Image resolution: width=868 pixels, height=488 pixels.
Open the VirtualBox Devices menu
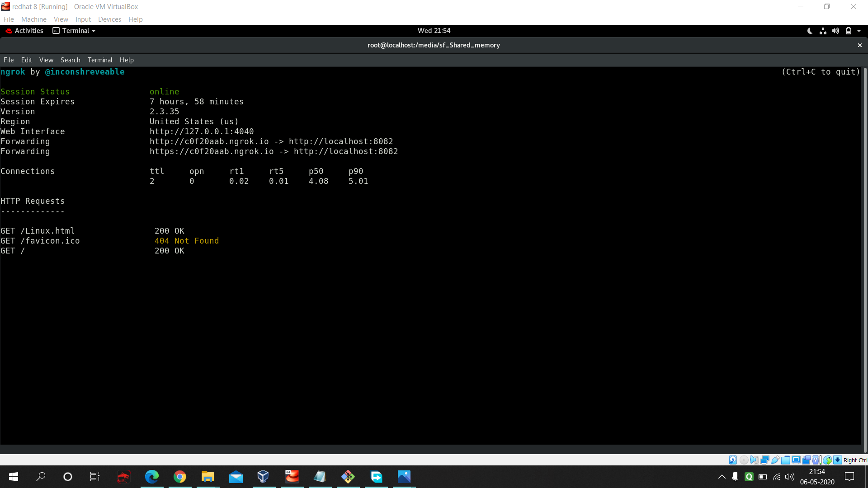pos(109,19)
